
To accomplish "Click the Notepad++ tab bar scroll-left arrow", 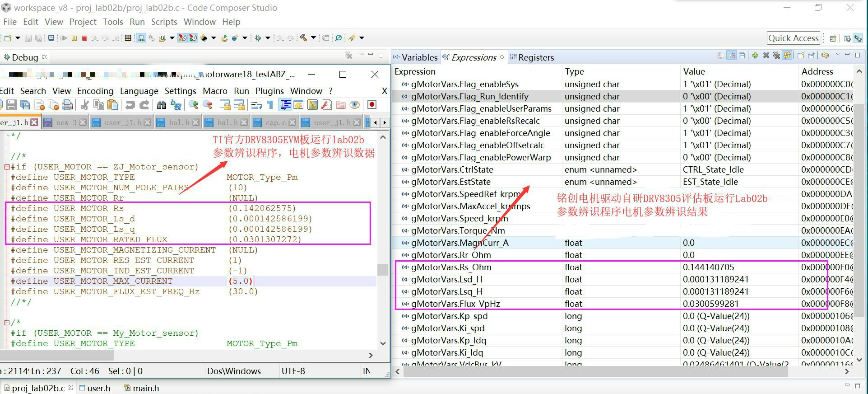I will coord(376,122).
